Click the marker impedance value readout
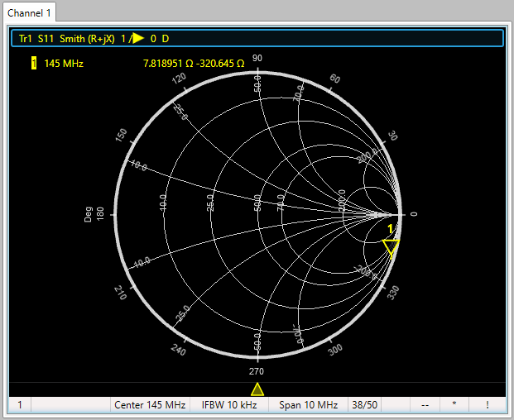This screenshot has width=514, height=420. (x=194, y=64)
